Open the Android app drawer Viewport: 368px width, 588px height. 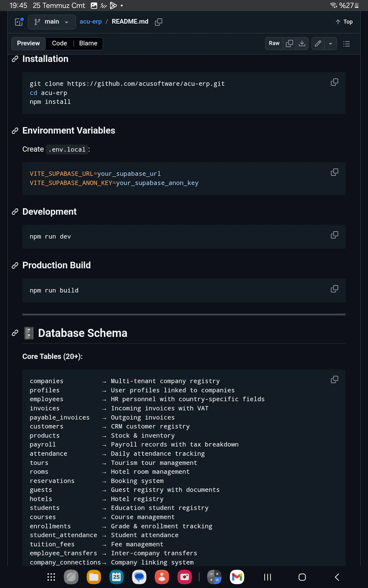point(51,577)
